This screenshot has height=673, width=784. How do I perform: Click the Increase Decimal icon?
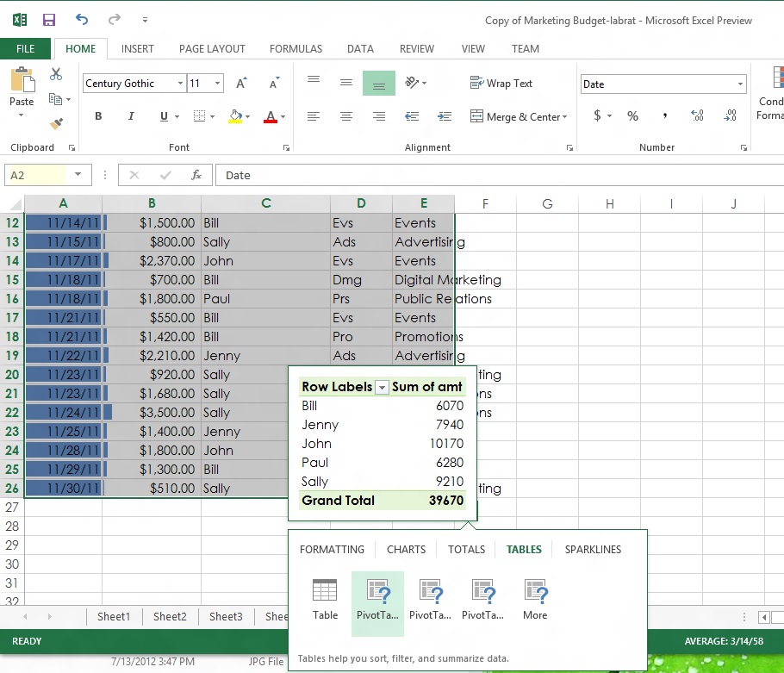(x=697, y=115)
